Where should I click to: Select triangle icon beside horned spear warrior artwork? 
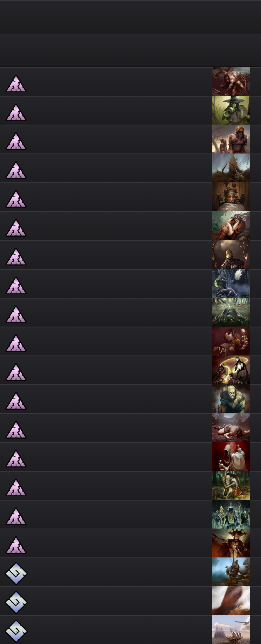16,546
